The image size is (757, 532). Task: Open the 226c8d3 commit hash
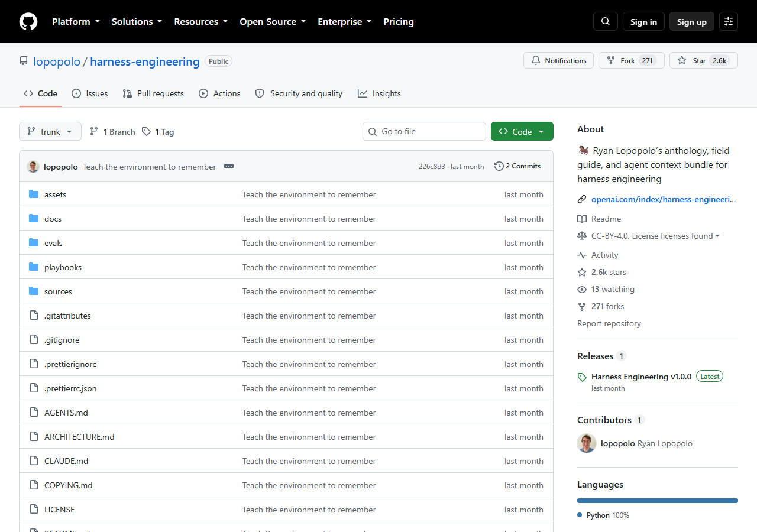coord(432,167)
